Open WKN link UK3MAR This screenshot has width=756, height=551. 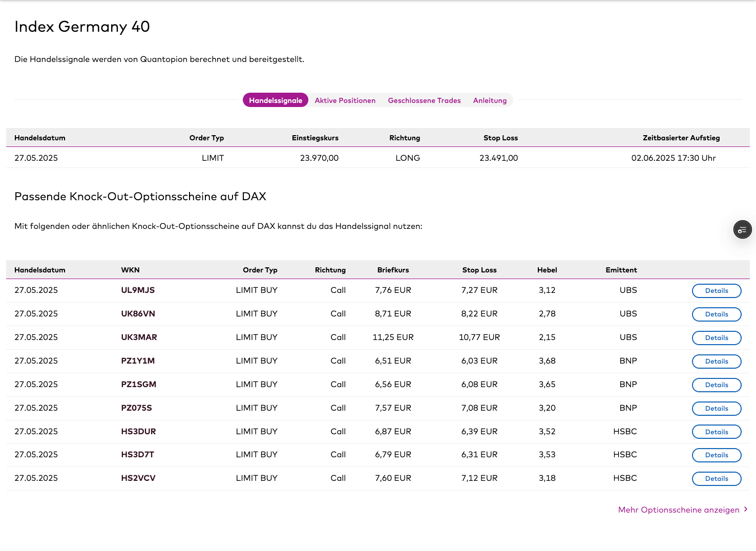coord(139,337)
